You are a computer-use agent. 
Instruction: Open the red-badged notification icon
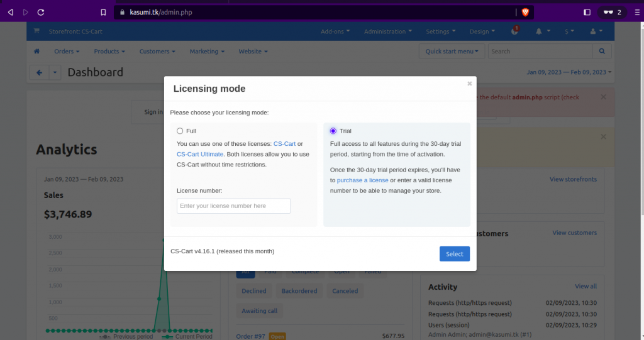[514, 30]
